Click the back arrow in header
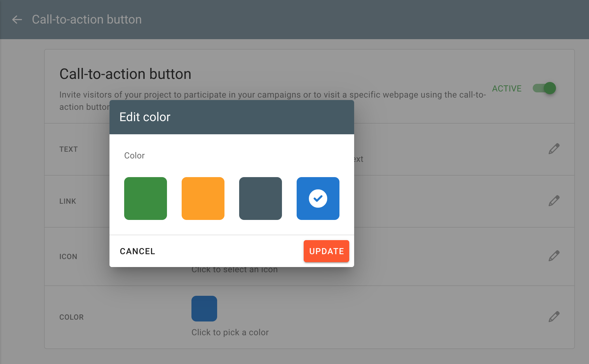 [17, 20]
